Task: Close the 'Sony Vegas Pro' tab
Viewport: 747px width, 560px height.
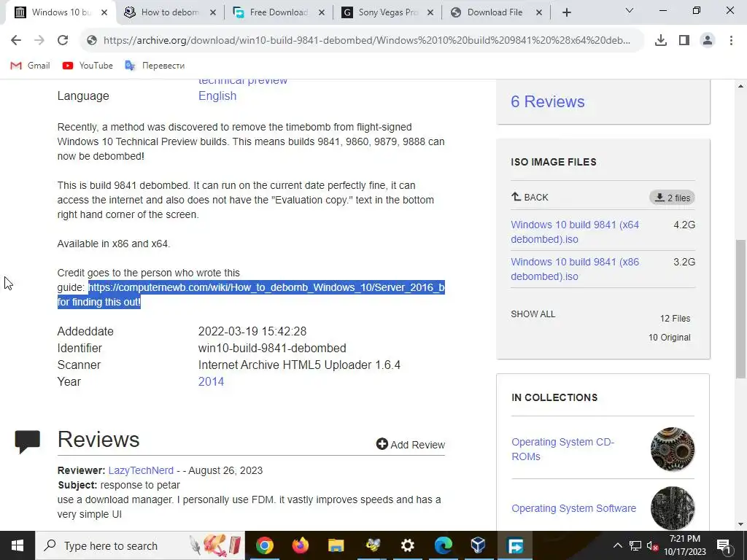Action: click(430, 13)
